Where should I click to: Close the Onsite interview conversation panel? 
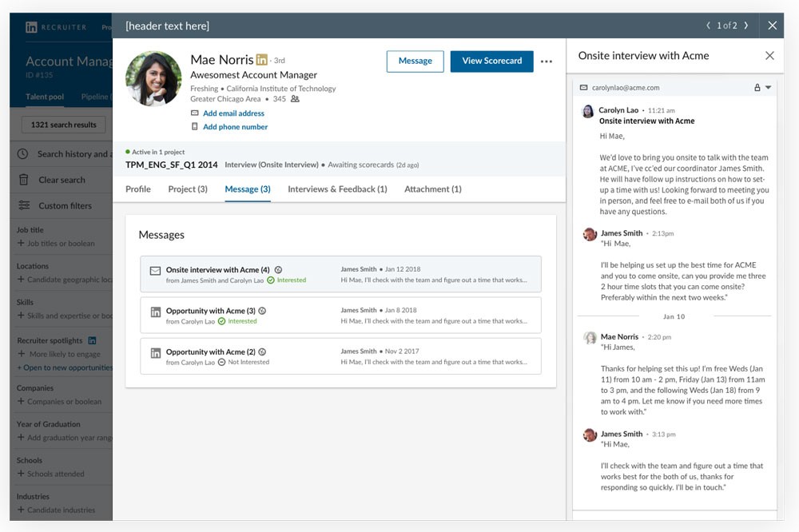coord(769,56)
